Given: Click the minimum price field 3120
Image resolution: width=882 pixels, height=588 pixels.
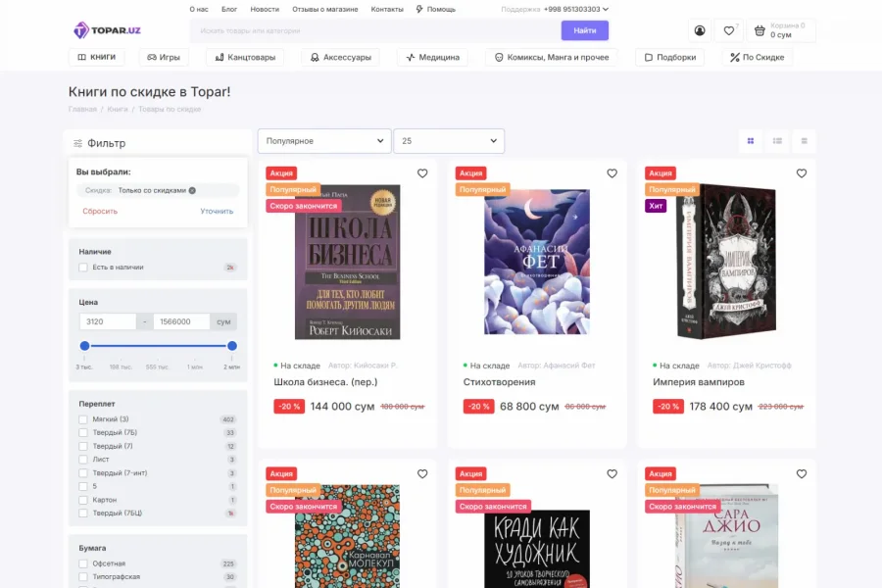Looking at the screenshot, I should coord(108,321).
